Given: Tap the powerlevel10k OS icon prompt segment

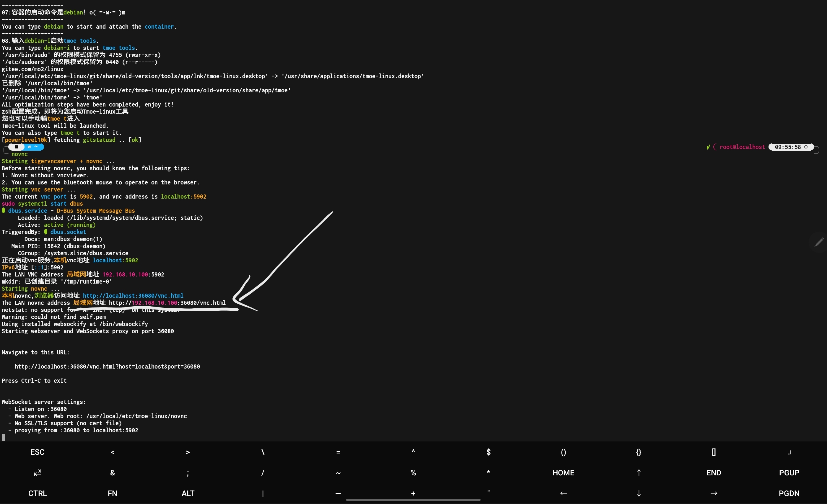Looking at the screenshot, I should 16,147.
